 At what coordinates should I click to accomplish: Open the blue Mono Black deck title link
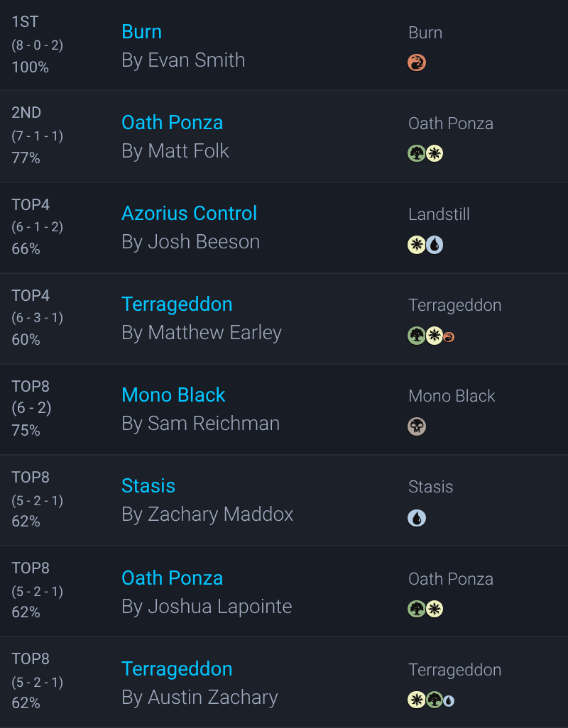click(x=173, y=395)
